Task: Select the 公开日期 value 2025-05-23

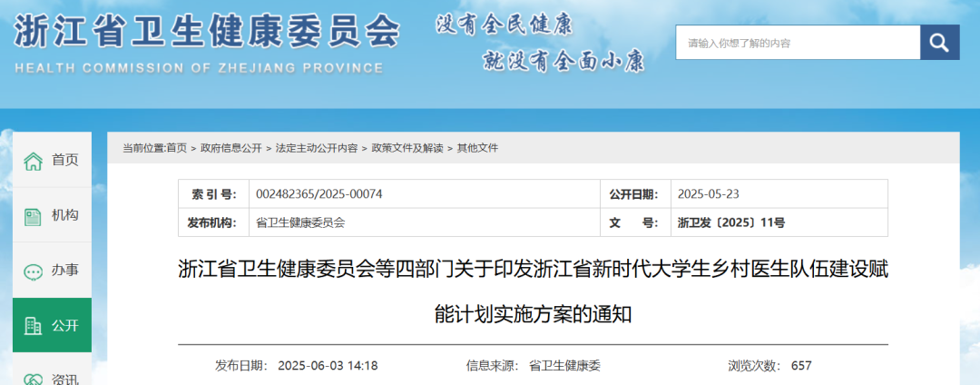Action: tap(708, 194)
